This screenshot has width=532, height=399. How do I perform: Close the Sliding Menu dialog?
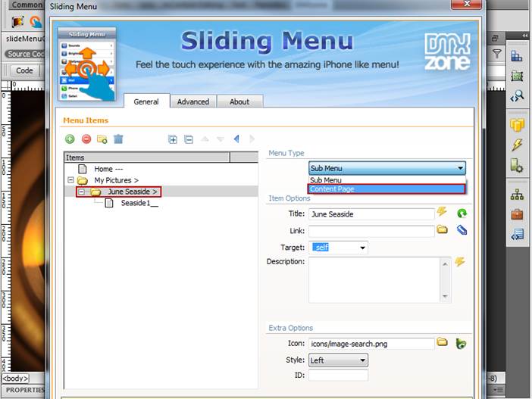click(467, 4)
